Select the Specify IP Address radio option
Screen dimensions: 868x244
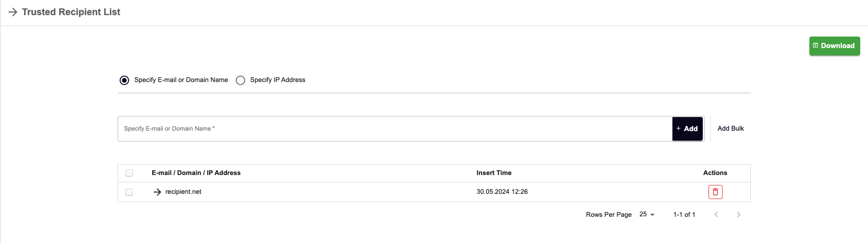[x=241, y=80]
